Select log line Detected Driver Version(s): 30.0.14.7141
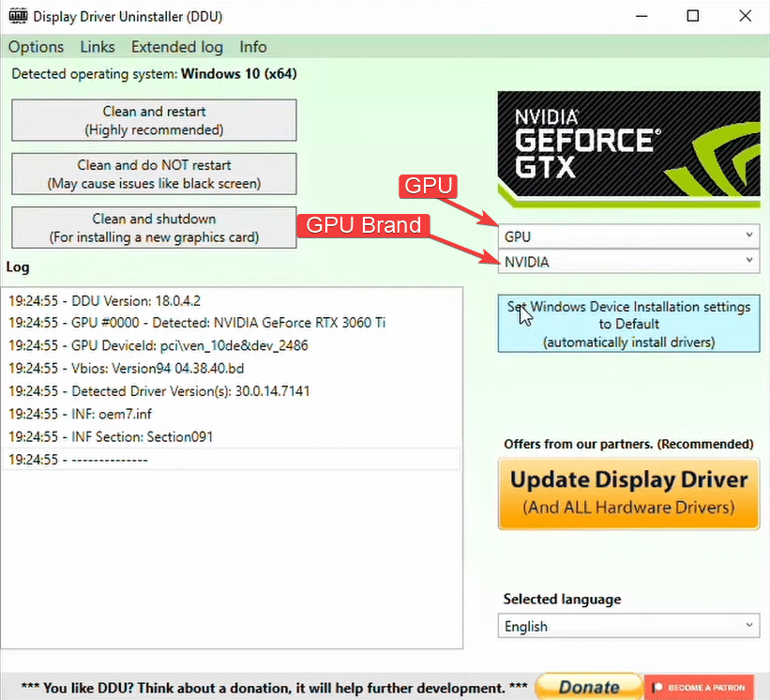 [232, 391]
